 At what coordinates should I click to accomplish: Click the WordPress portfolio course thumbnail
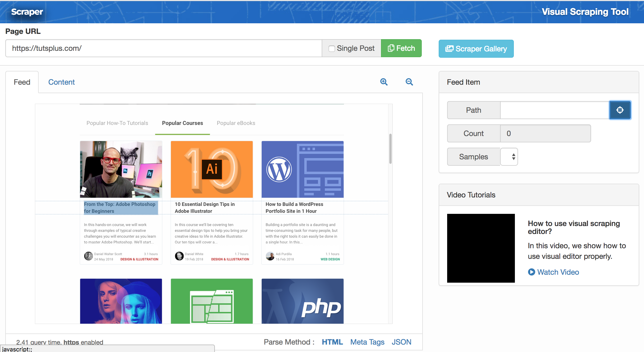tap(302, 169)
